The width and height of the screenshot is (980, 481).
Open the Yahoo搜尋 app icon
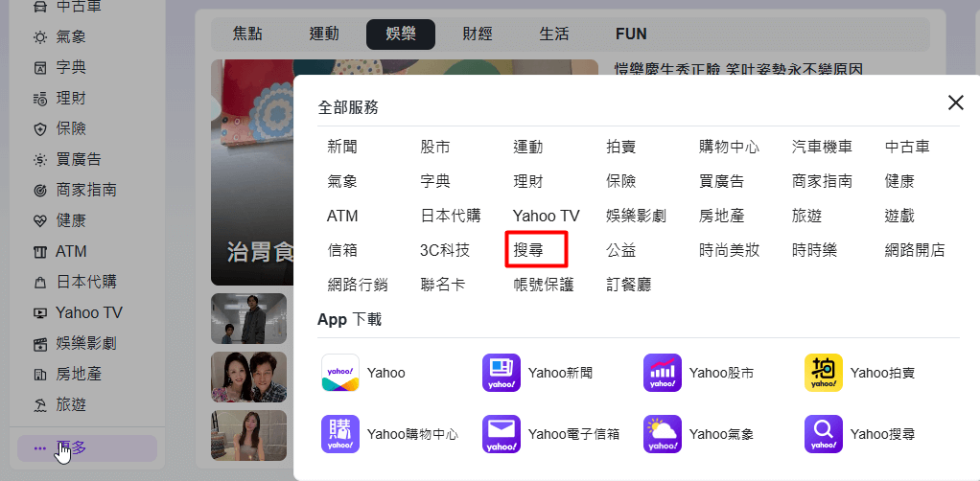[x=824, y=434]
